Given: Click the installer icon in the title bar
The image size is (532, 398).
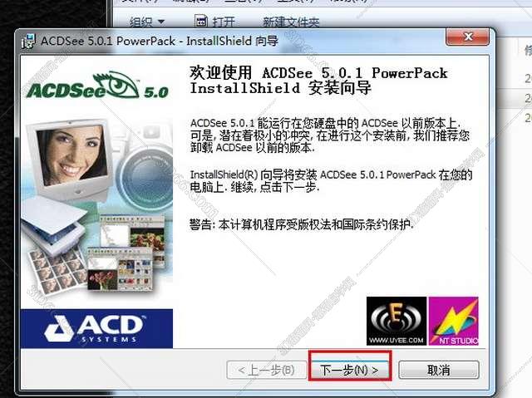Looking at the screenshot, I should (x=28, y=41).
